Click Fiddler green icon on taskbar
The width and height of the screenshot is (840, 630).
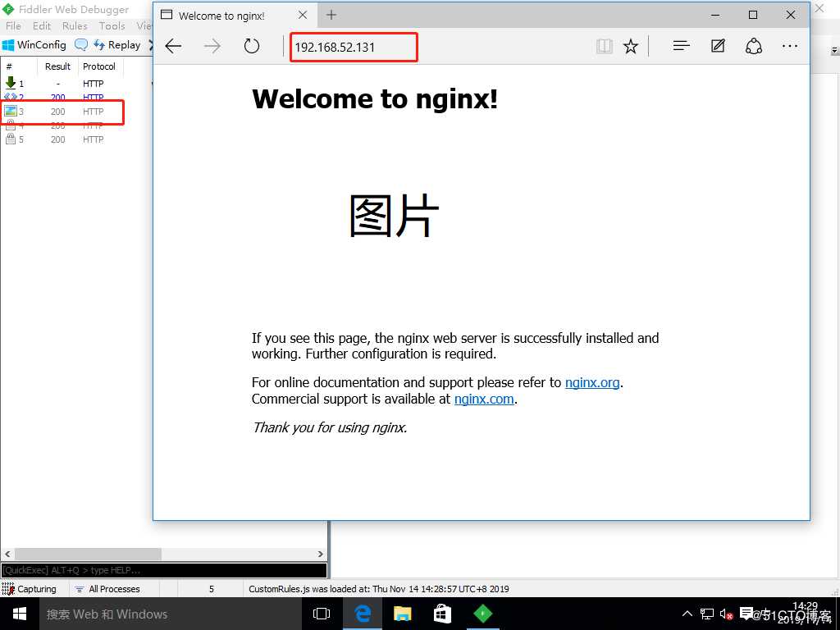[482, 614]
